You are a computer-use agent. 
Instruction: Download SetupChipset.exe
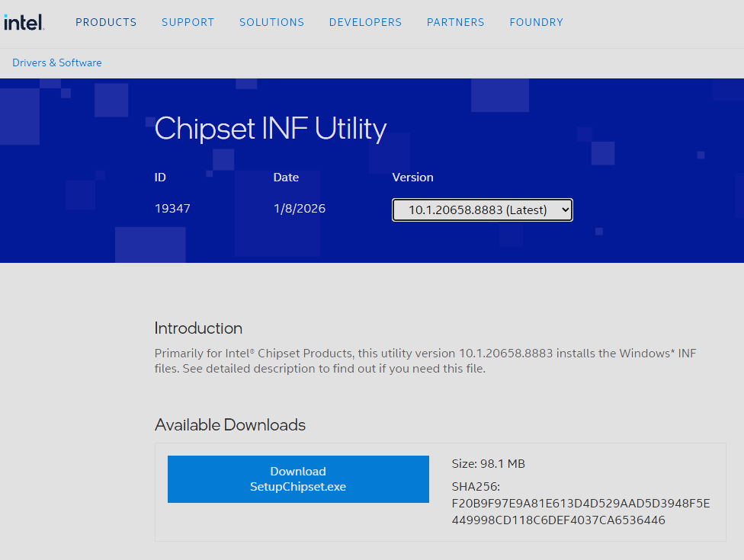pos(298,479)
